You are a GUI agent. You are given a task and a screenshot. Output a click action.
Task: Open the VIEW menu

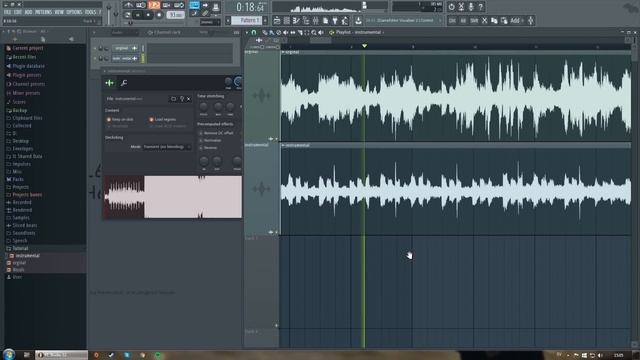(59, 12)
